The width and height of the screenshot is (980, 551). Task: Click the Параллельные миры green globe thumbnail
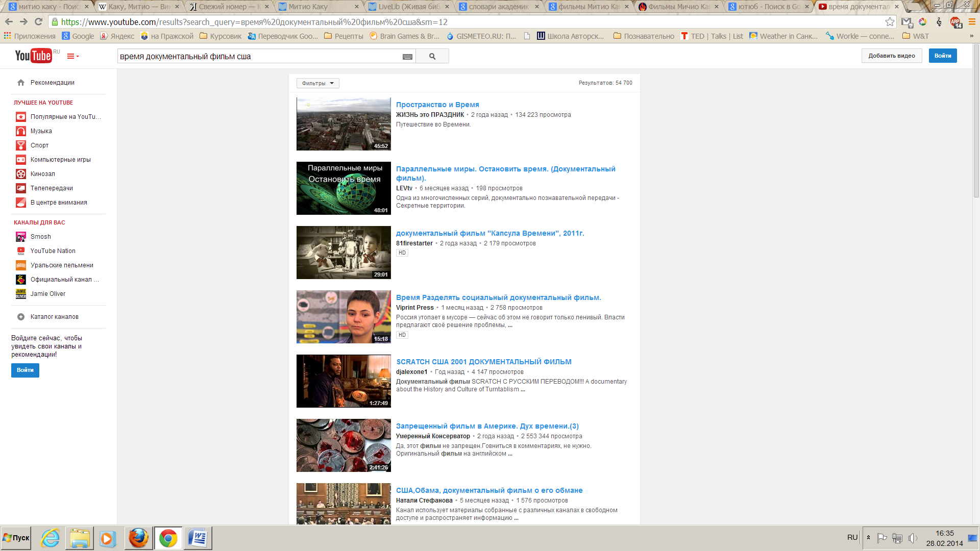344,188
